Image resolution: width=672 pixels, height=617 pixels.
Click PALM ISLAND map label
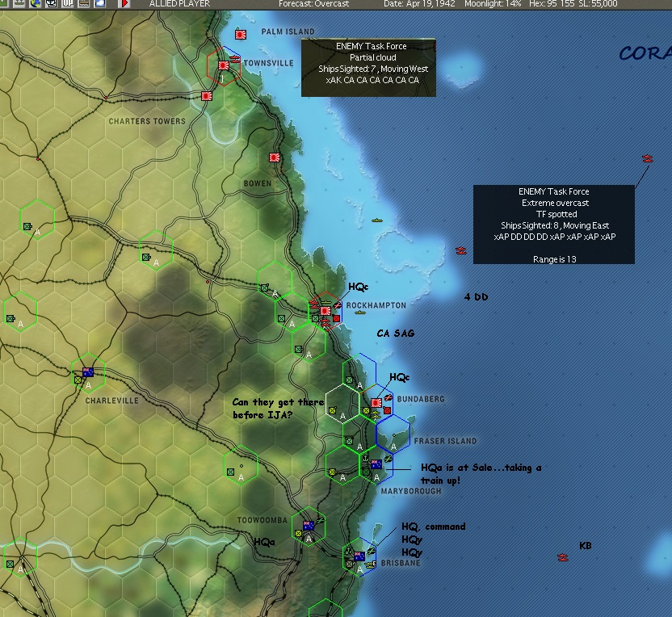tap(288, 31)
